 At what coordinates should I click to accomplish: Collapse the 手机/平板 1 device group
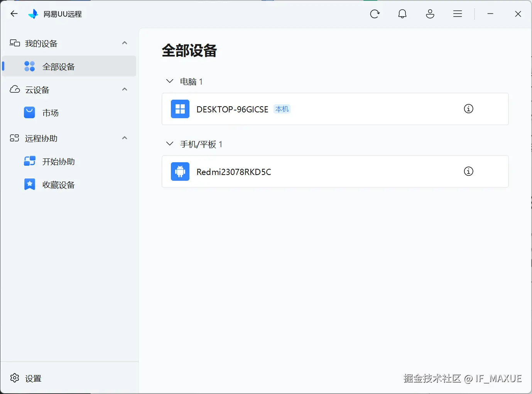[169, 144]
